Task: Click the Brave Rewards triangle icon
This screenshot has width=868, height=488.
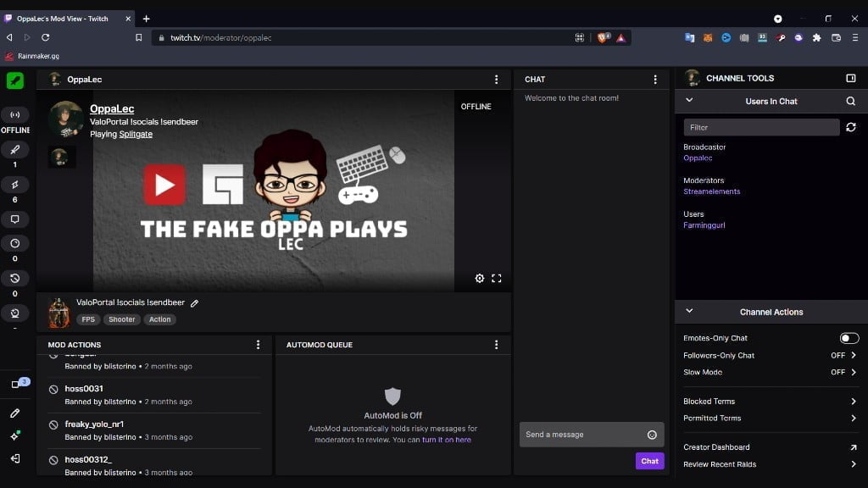Action: (620, 38)
